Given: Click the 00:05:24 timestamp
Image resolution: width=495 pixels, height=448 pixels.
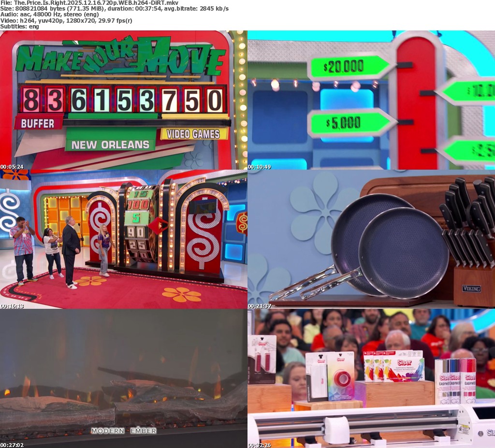Looking at the screenshot, I should click(12, 167).
